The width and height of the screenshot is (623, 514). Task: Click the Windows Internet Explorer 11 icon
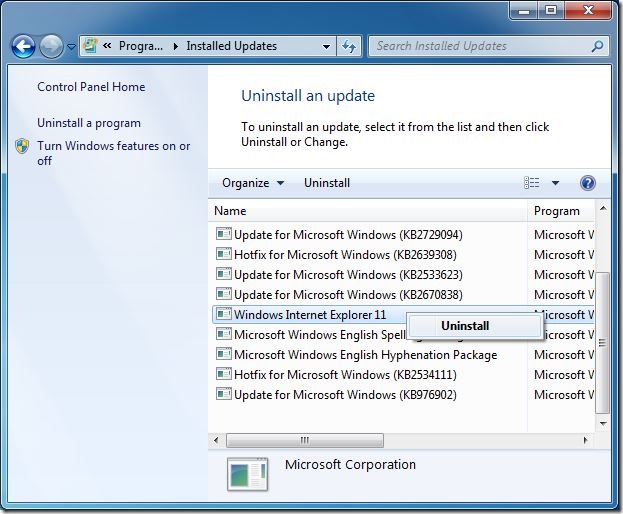[x=224, y=314]
